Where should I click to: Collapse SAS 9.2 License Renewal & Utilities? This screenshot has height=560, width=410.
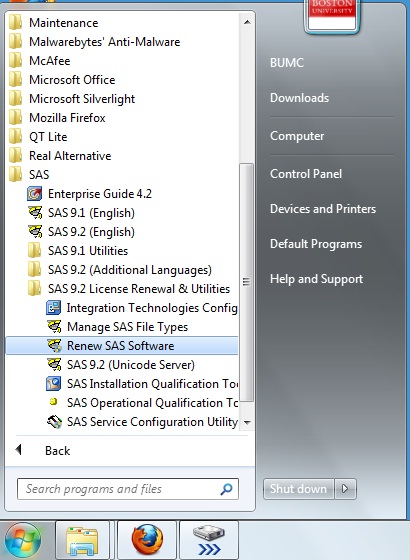pyautogui.click(x=35, y=289)
